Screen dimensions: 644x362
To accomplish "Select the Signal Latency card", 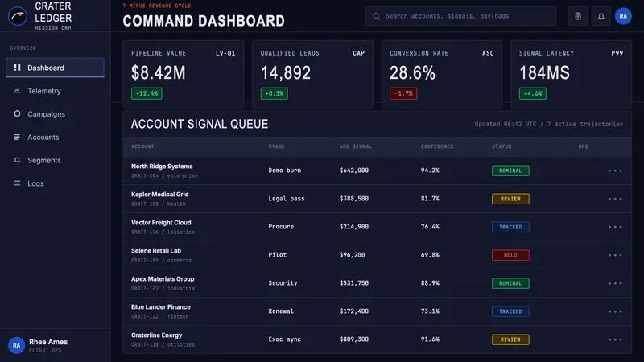I will tap(571, 74).
